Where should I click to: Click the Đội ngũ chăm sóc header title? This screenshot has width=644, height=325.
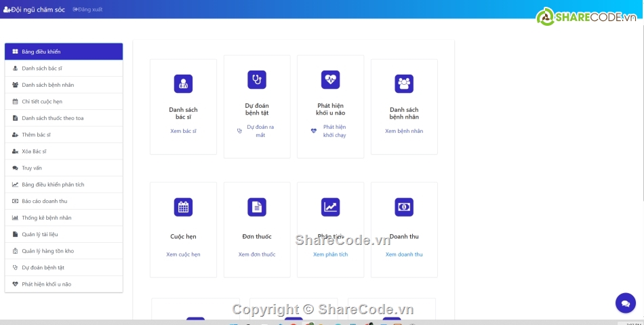tap(38, 9)
